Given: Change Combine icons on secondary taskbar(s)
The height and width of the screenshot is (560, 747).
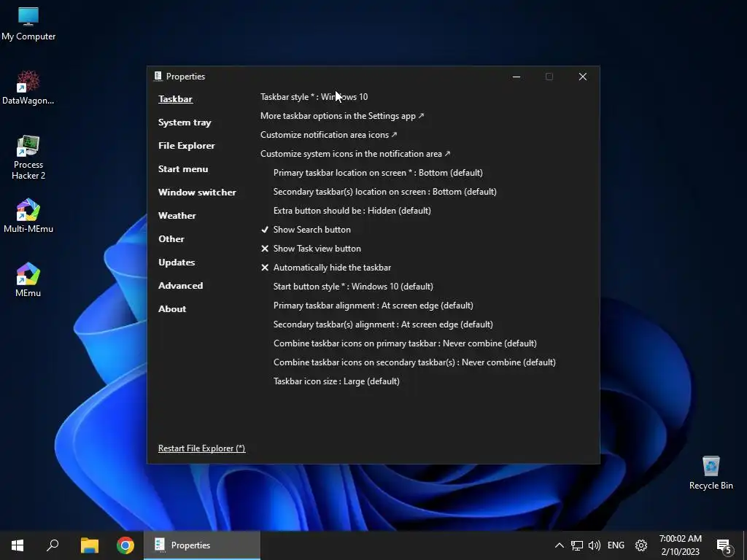Looking at the screenshot, I should (x=414, y=362).
